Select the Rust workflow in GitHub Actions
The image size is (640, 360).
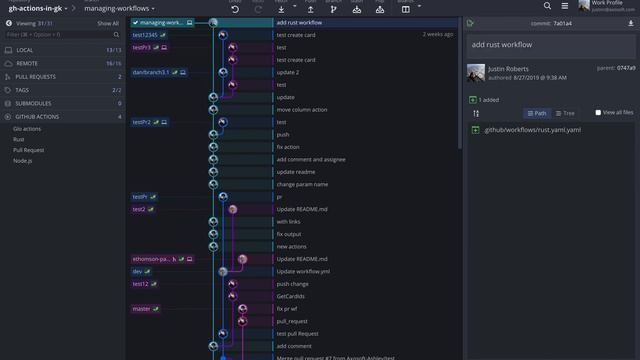18,139
